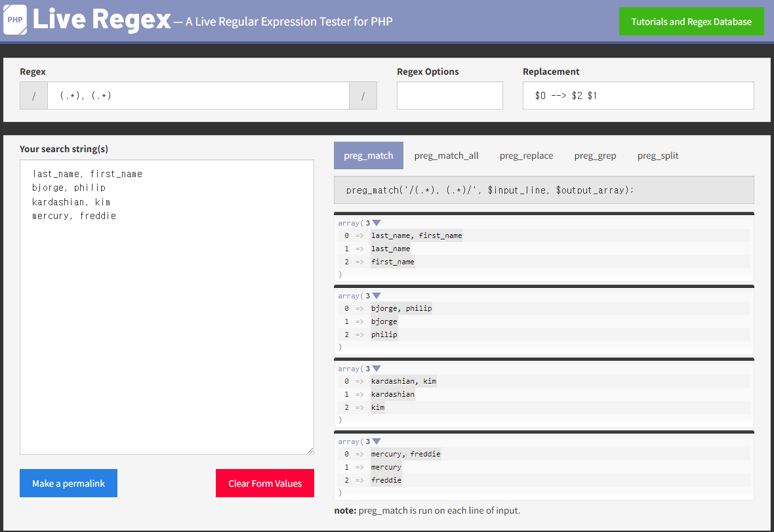Image resolution: width=774 pixels, height=532 pixels.
Task: Click the textarea resize handle corner
Action: 310,450
